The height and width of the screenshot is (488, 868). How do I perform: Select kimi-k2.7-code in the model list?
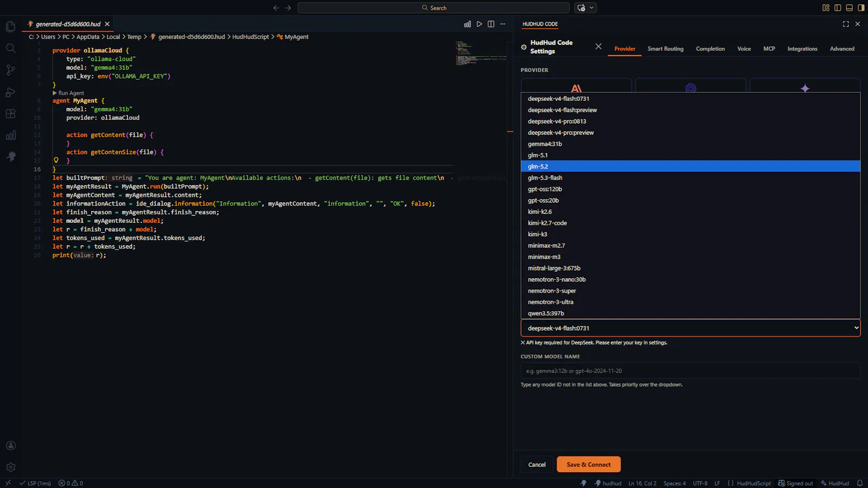point(691,223)
